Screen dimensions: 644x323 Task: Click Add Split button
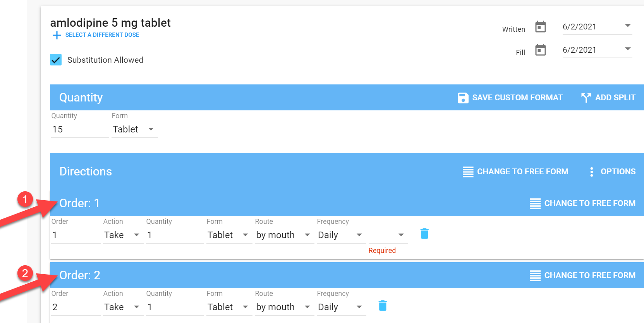(x=608, y=98)
